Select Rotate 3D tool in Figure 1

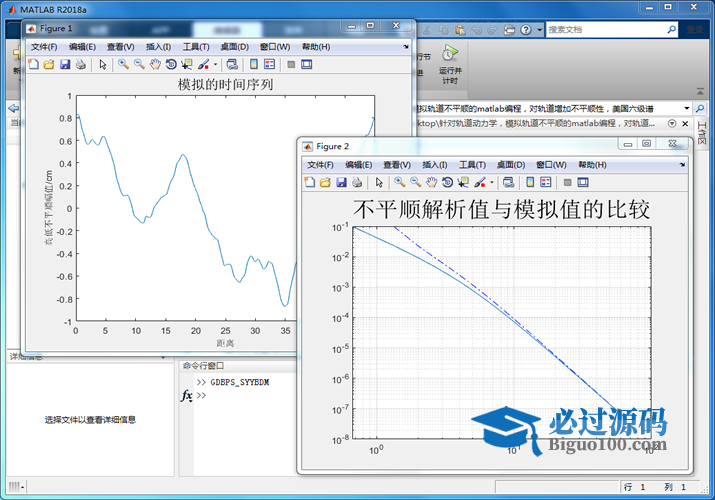click(171, 64)
